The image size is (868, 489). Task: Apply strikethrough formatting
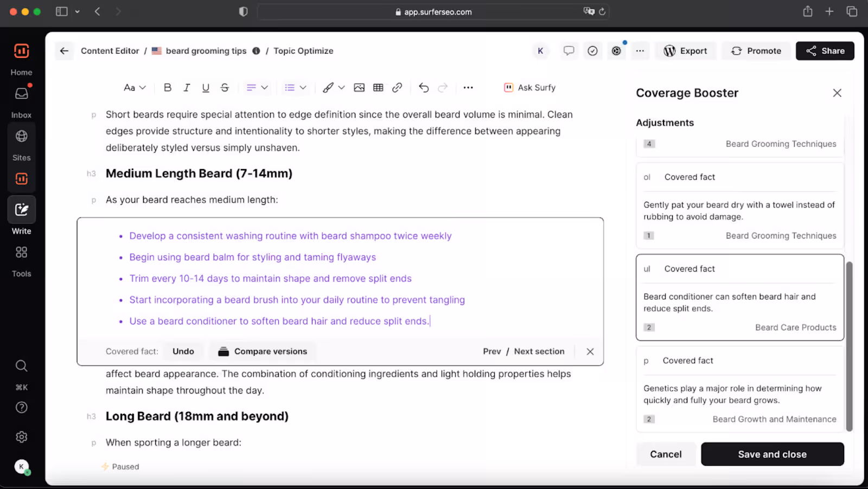click(225, 87)
